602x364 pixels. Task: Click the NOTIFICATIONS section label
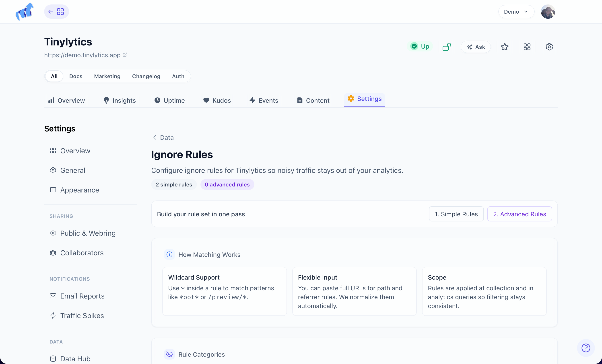pyautogui.click(x=70, y=279)
